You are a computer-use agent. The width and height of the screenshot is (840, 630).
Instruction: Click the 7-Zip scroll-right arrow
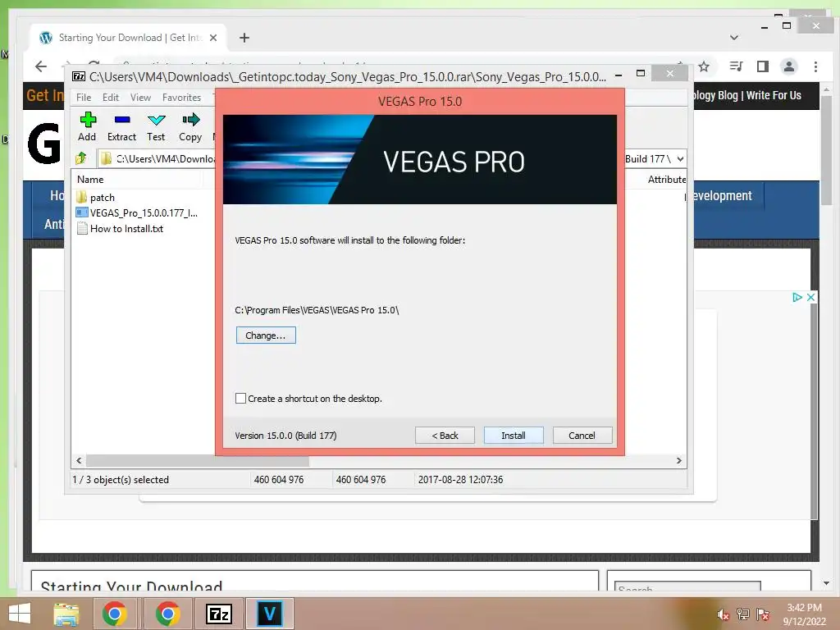(678, 461)
